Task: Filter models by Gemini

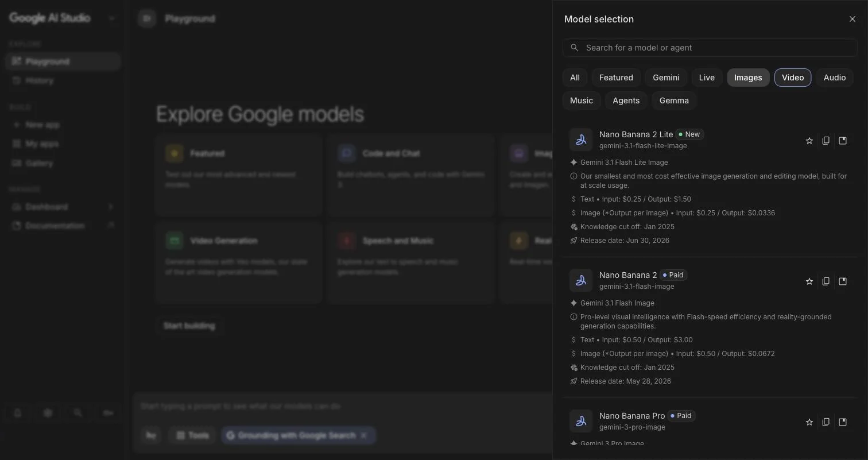Action: (666, 78)
